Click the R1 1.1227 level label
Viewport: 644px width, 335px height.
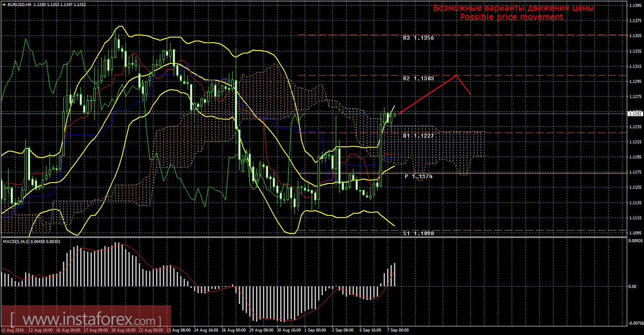tap(418, 136)
